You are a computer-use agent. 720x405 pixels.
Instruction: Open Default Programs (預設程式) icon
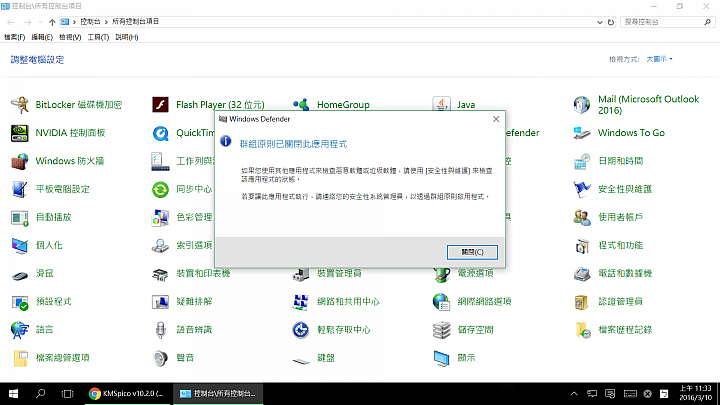pyautogui.click(x=20, y=302)
